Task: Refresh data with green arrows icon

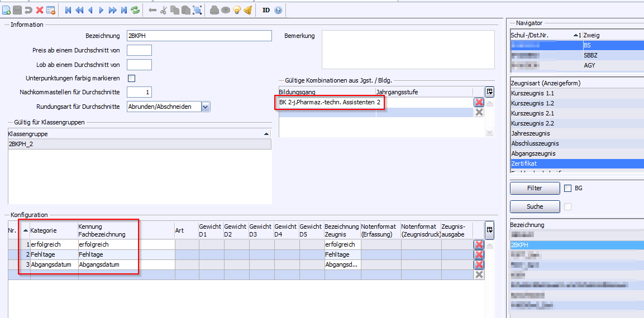Action: pyautogui.click(x=135, y=9)
